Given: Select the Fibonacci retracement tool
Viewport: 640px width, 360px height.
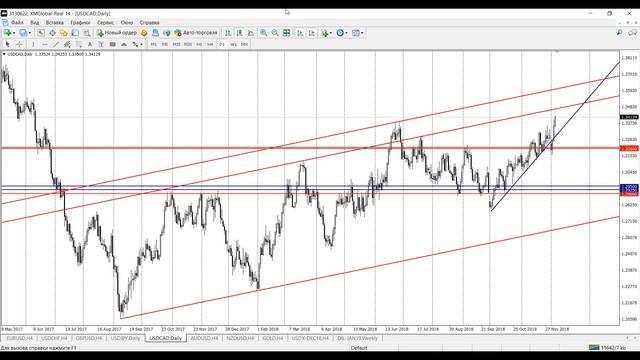Looking at the screenshot, I should [x=79, y=44].
